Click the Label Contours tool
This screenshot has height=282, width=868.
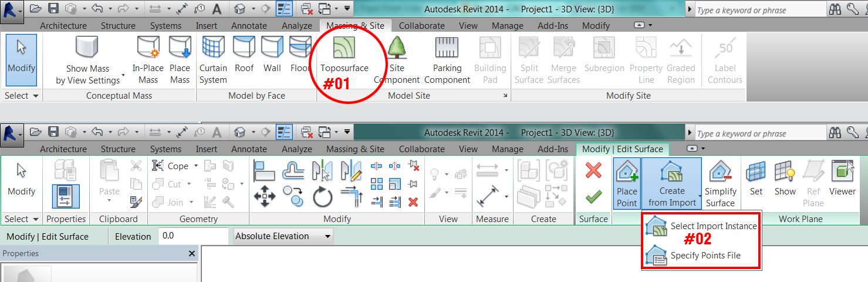pyautogui.click(x=725, y=59)
